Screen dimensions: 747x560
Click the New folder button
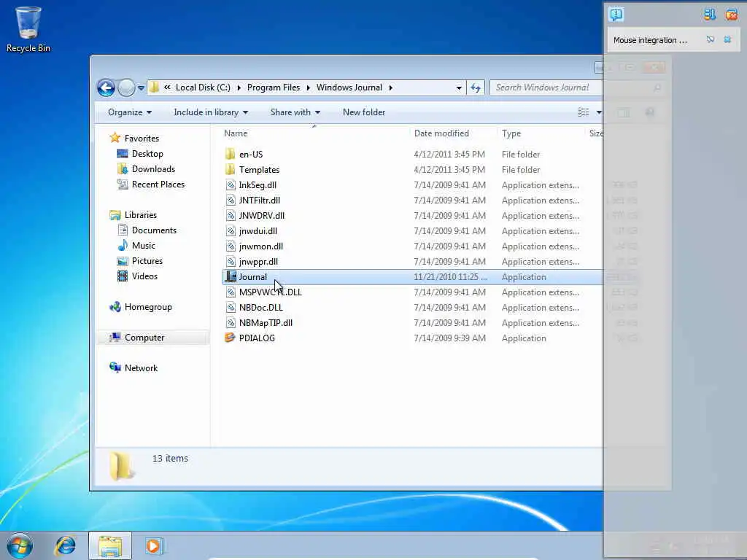pos(364,112)
